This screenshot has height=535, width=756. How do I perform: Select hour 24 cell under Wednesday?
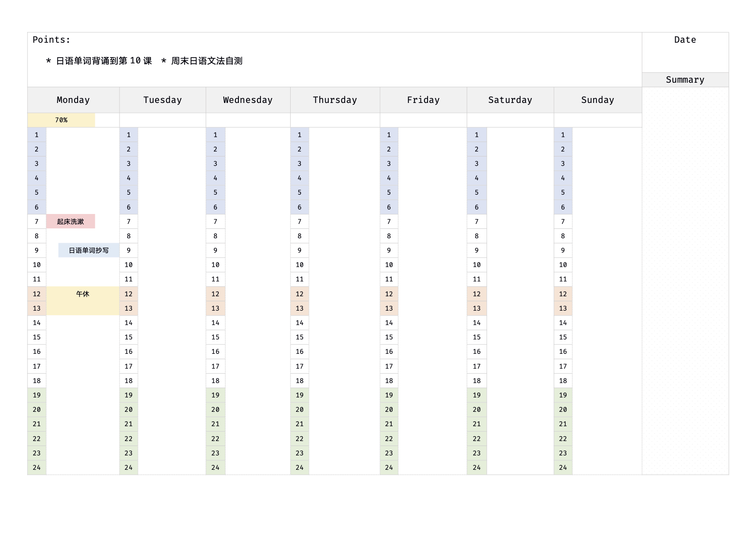(216, 468)
